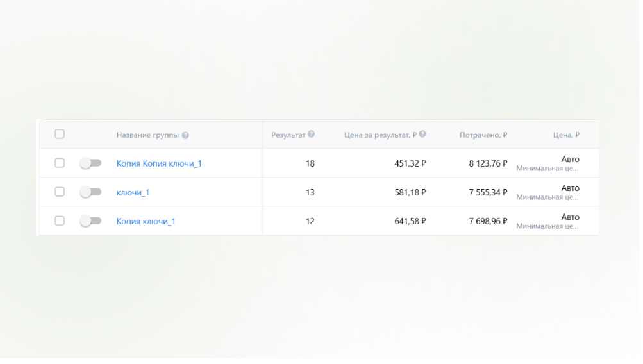Edit Авто price in ключи_1 row
This screenshot has height=364, width=643.
[x=569, y=188]
